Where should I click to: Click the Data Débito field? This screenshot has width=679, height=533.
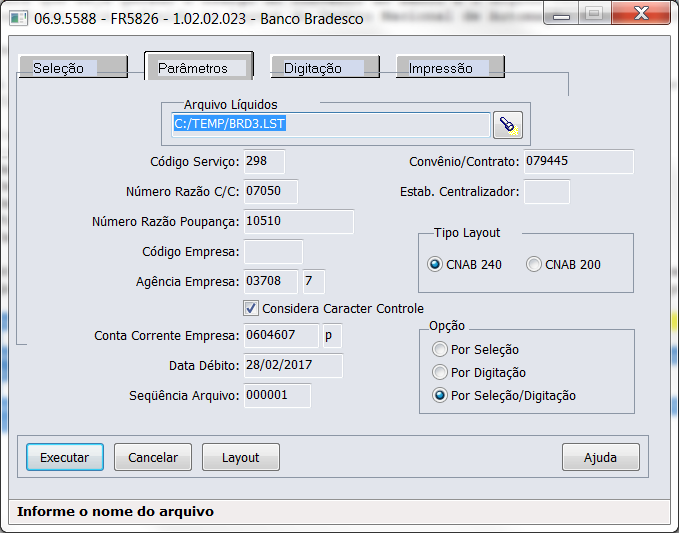click(x=293, y=365)
